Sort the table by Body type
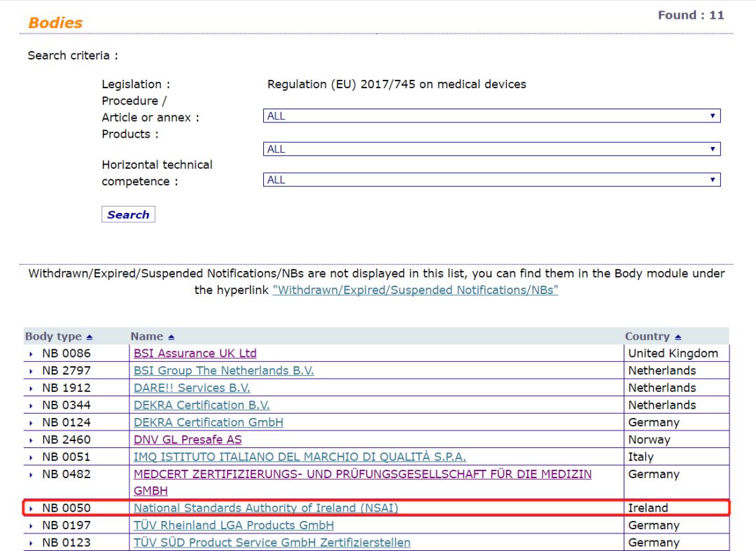The width and height of the screenshot is (756, 551). pyautogui.click(x=89, y=337)
